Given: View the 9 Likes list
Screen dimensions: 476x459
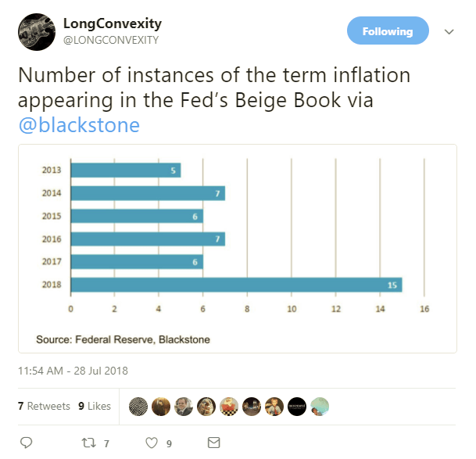Looking at the screenshot, I should tap(94, 407).
